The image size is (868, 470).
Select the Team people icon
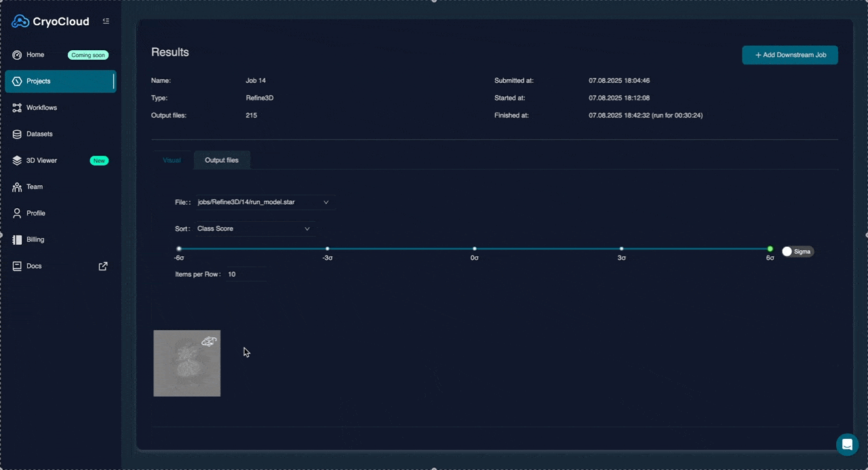click(x=16, y=187)
